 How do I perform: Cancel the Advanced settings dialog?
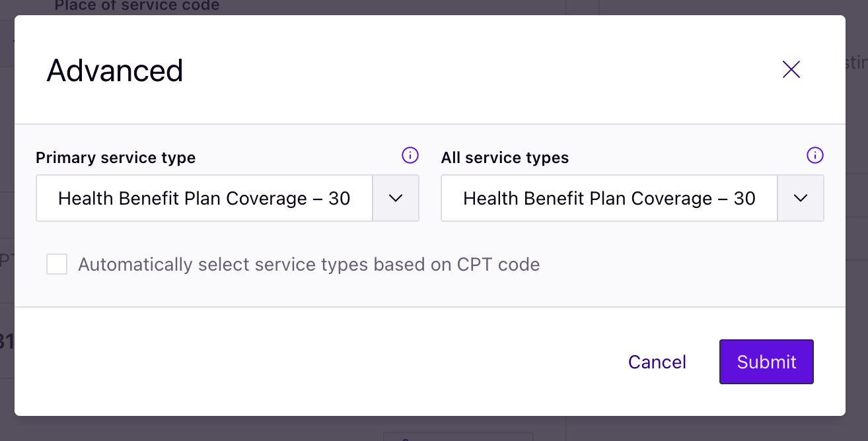point(657,362)
